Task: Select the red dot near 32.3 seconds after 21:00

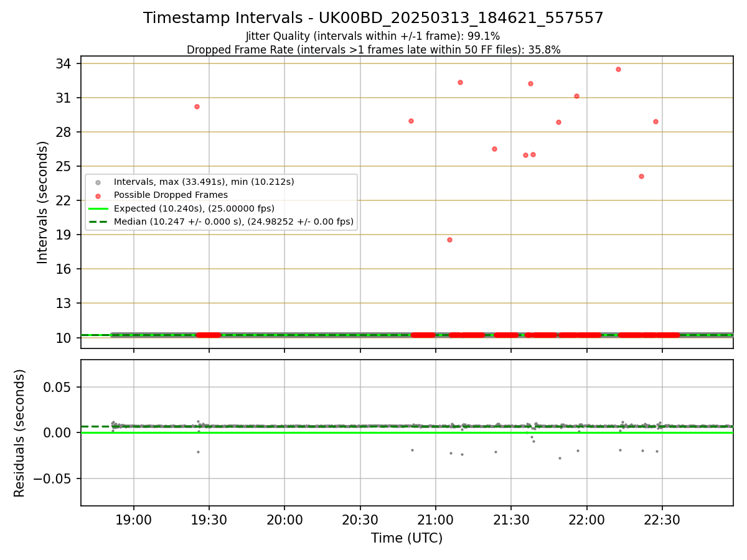Action: (x=460, y=82)
